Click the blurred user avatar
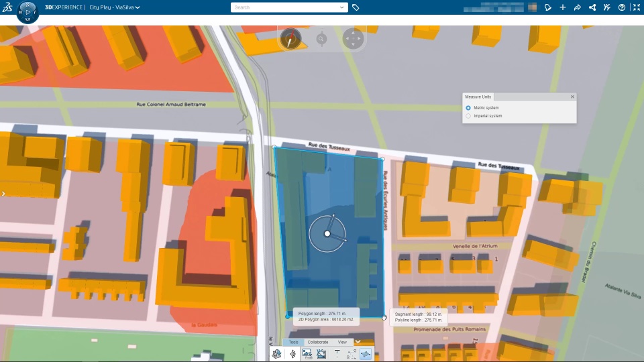 (532, 7)
